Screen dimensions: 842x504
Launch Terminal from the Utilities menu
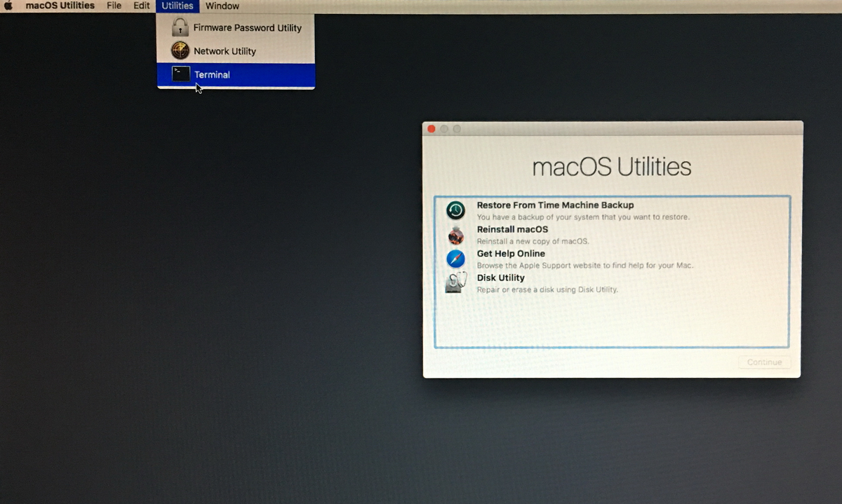[x=236, y=74]
